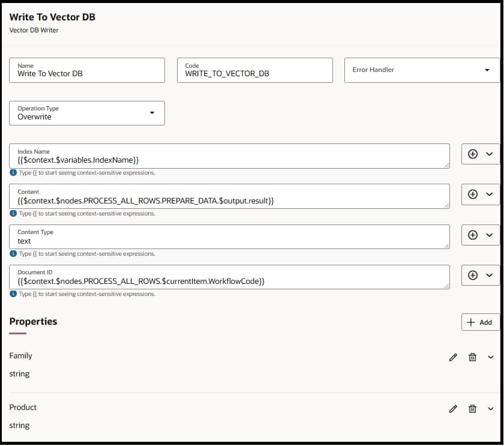This screenshot has height=446, width=504.
Task: Click plus icon next to Content Type
Action: click(x=472, y=235)
